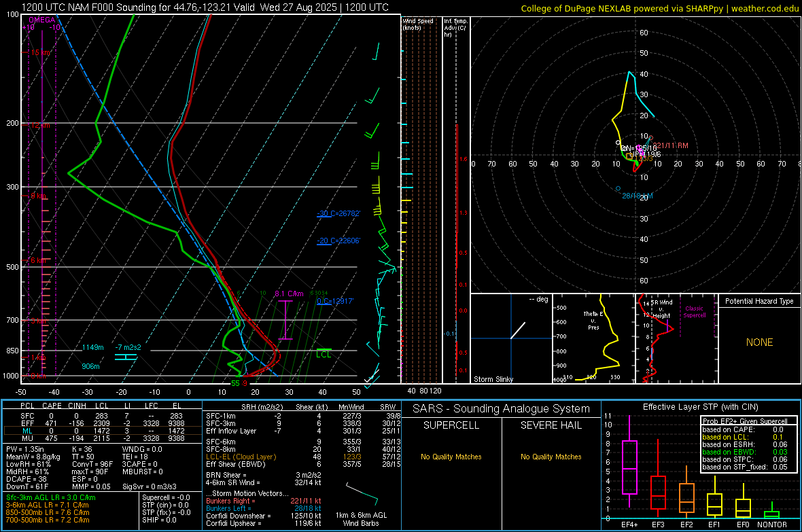Click the 906m height label
The width and height of the screenshot is (802, 532).
point(90,366)
